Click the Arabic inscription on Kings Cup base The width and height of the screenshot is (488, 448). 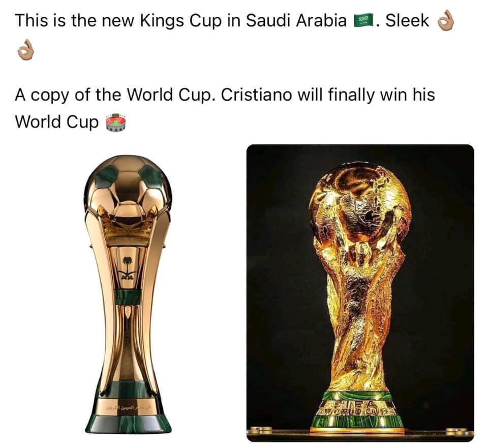coord(128,407)
